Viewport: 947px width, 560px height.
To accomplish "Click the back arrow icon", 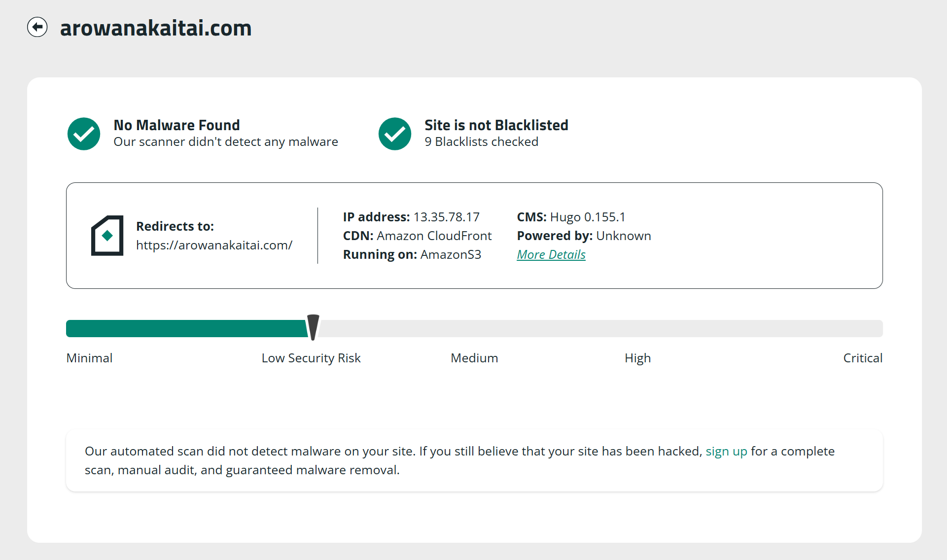I will coord(37,27).
